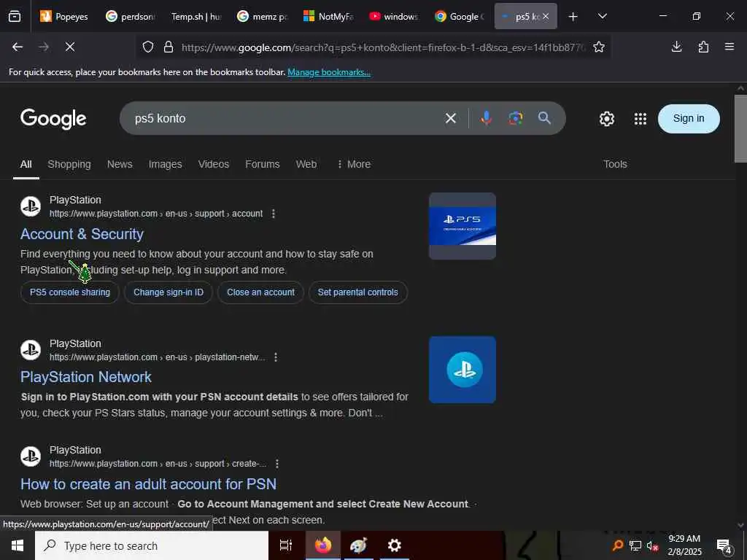Start Google voice search

point(486,118)
